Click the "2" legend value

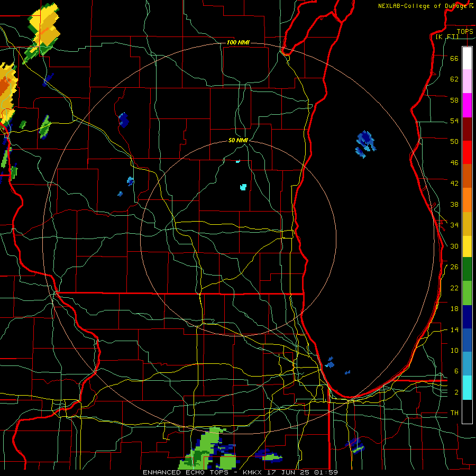tap(456, 392)
